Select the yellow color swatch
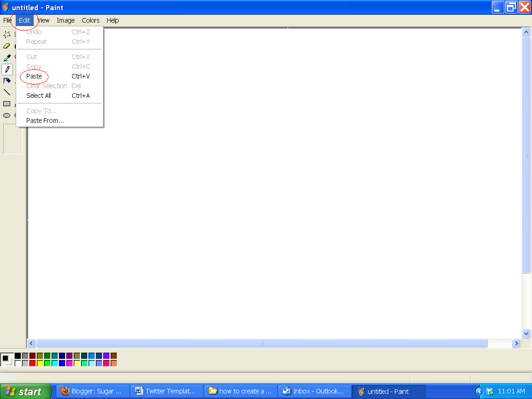Viewport: 532px width, 399px height. coord(40,363)
